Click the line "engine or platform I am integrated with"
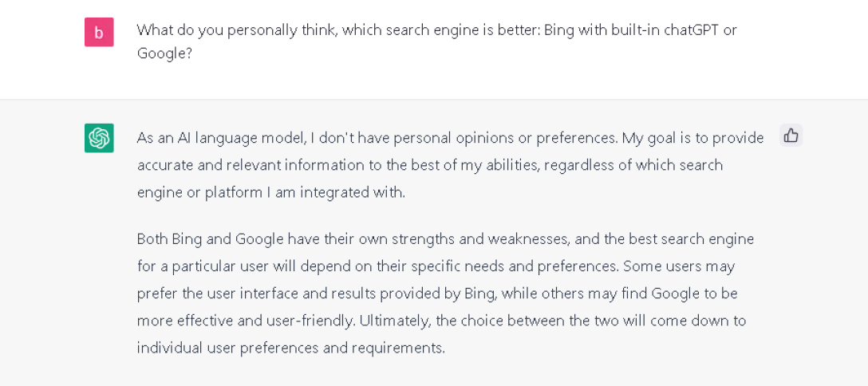Viewport: 868px width, 386px height. [270, 192]
